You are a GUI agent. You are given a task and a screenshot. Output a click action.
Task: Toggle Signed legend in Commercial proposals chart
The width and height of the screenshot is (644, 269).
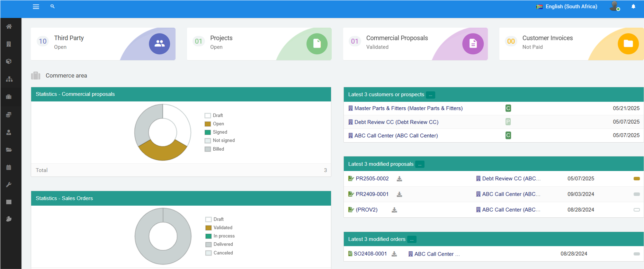[220, 132]
